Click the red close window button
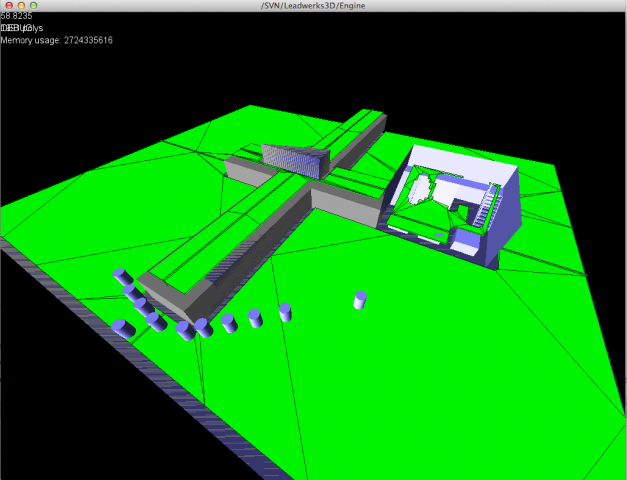 coord(8,7)
